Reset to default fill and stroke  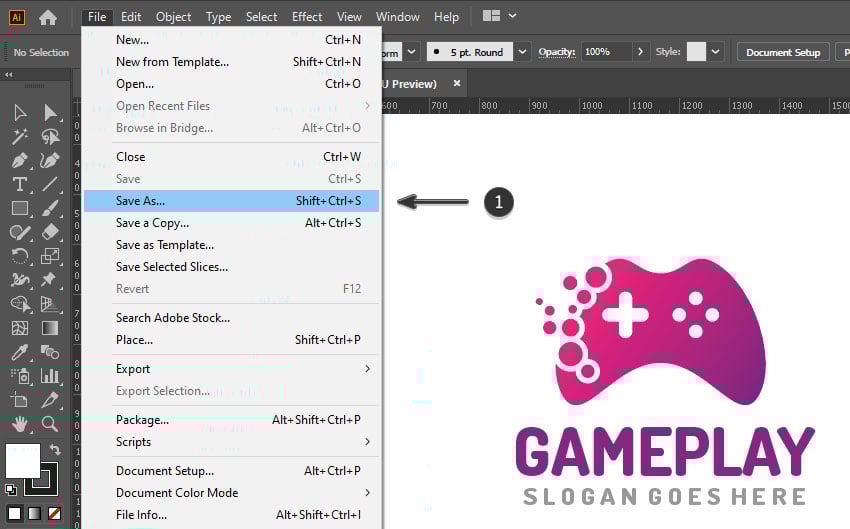(x=10, y=490)
